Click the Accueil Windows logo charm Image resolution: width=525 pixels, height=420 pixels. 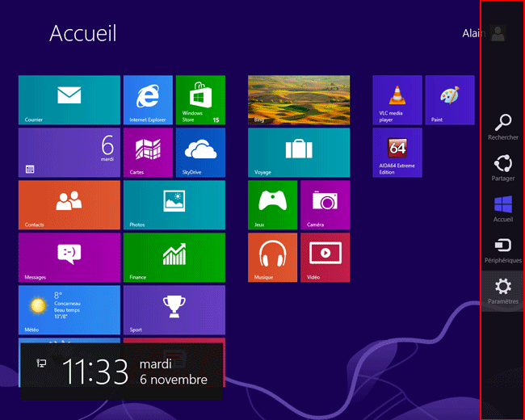pyautogui.click(x=503, y=209)
